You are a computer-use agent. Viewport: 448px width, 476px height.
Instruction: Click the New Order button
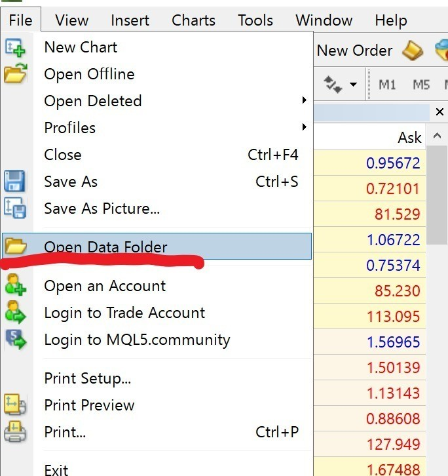coord(354,50)
